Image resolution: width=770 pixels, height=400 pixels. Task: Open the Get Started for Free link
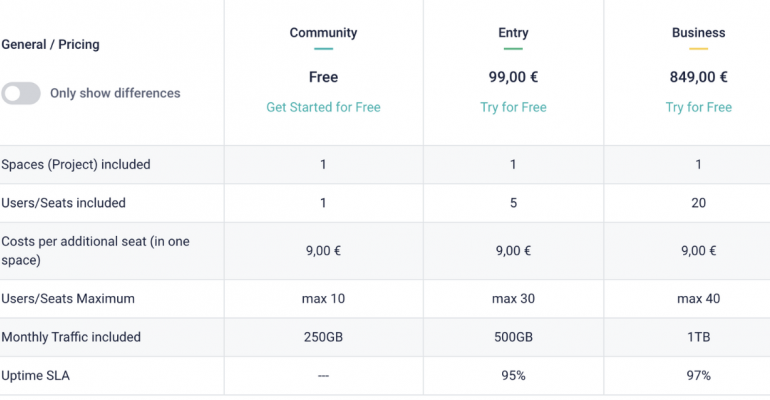point(323,107)
